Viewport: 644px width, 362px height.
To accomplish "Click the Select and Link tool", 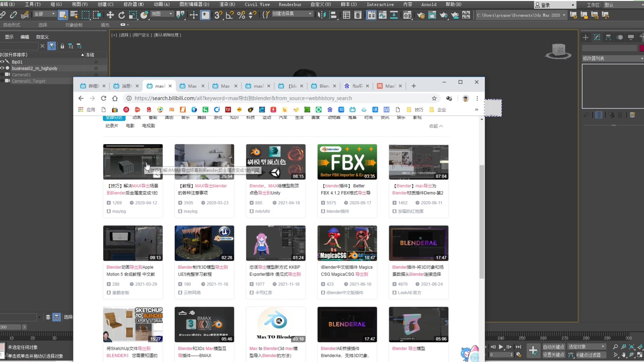I will (3, 15).
